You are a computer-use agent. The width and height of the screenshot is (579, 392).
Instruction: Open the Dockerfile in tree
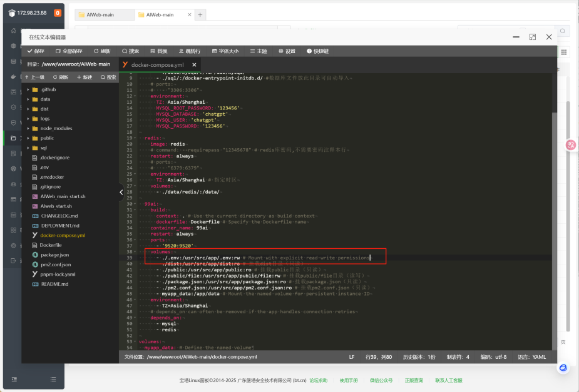coord(51,245)
